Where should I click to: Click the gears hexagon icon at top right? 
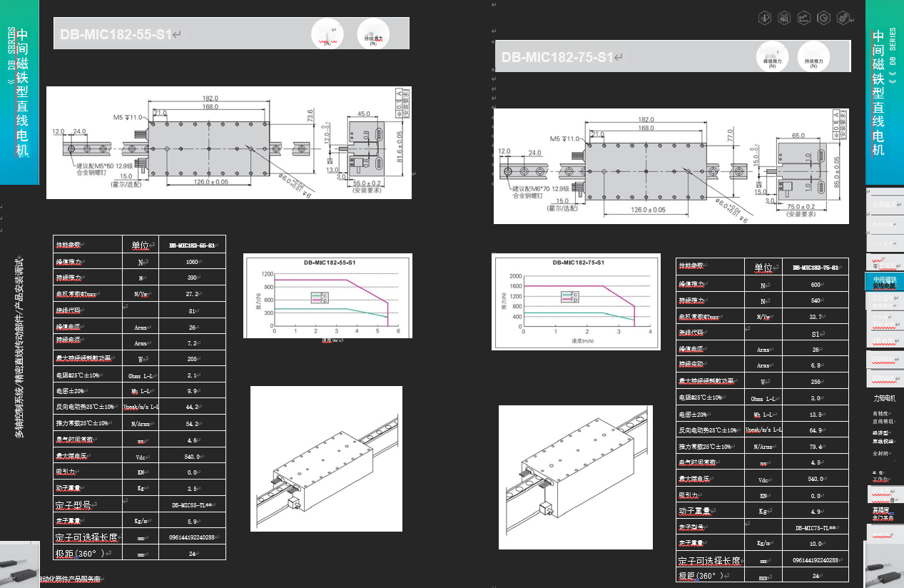[843, 17]
